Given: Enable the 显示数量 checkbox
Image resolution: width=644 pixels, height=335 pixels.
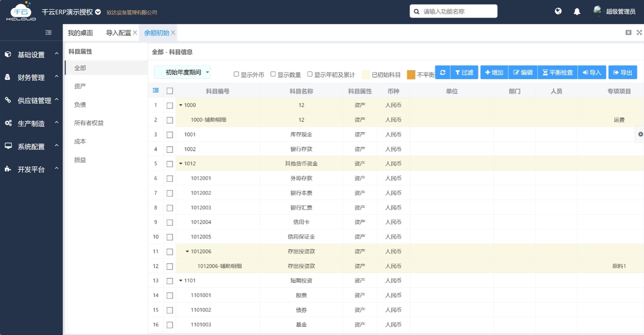Looking at the screenshot, I should (x=273, y=74).
